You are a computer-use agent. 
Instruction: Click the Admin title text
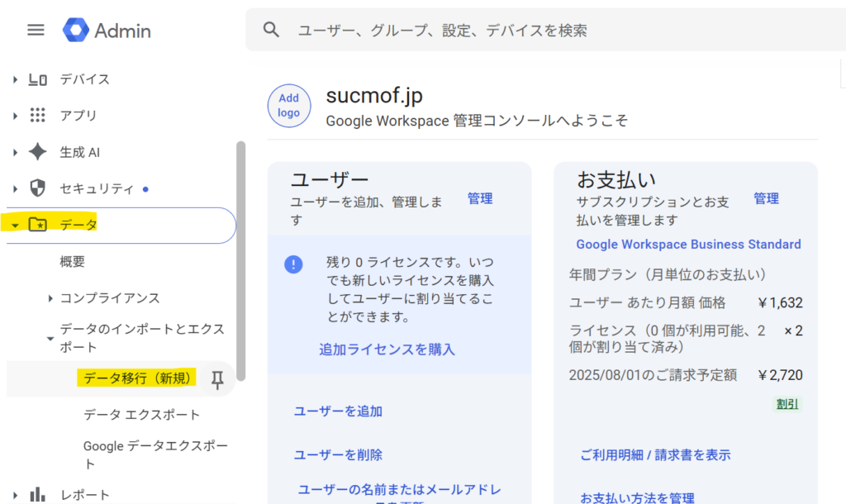pos(122,31)
